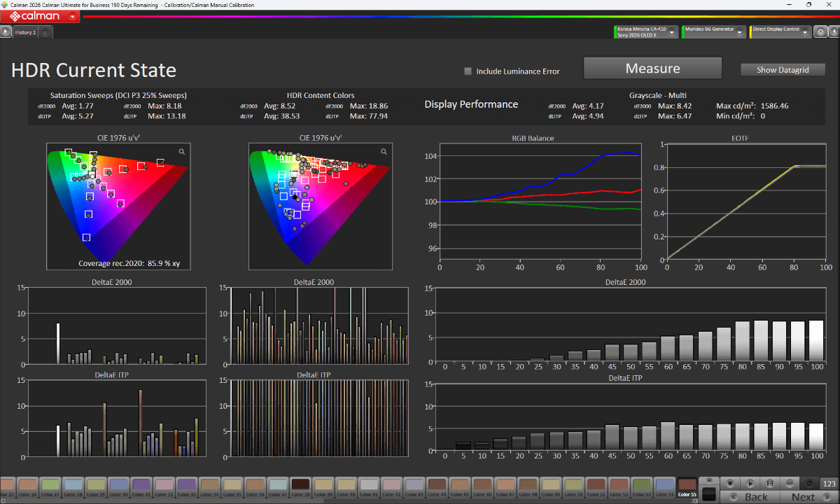Screen dimensions: 840x504
Task: Click the current black patch preview box
Action: click(x=708, y=494)
